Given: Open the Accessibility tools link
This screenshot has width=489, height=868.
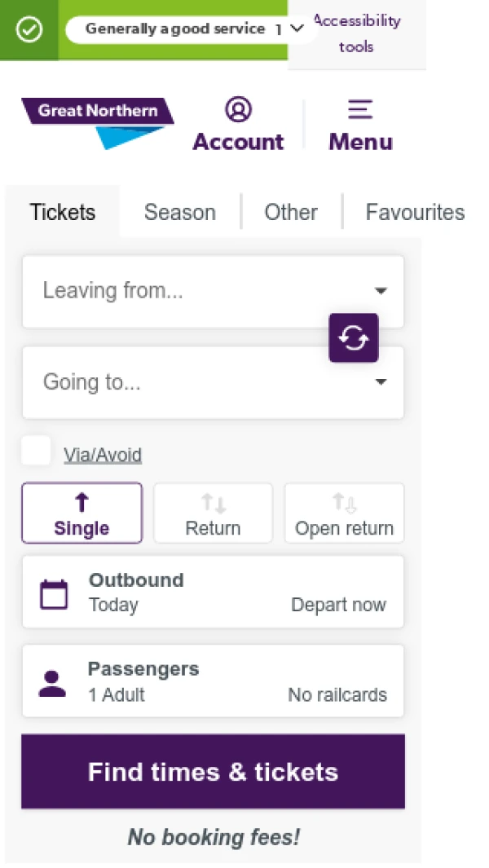Looking at the screenshot, I should [357, 33].
